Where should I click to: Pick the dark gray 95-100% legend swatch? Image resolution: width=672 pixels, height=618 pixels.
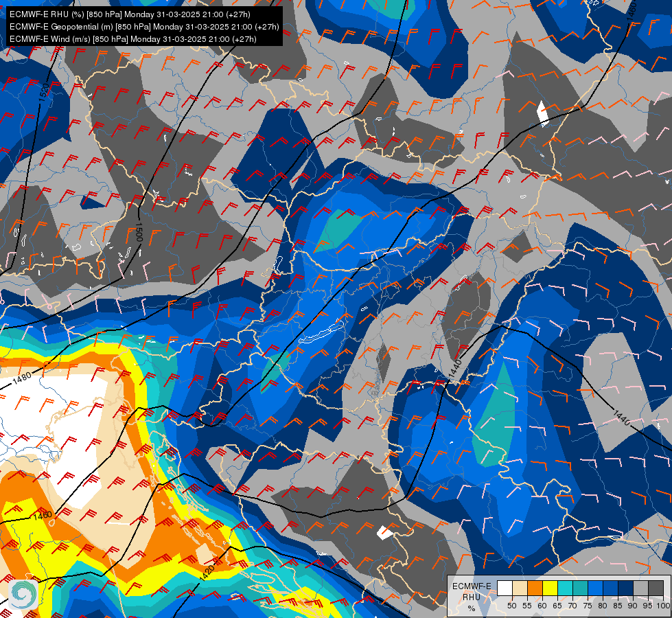pos(656,588)
